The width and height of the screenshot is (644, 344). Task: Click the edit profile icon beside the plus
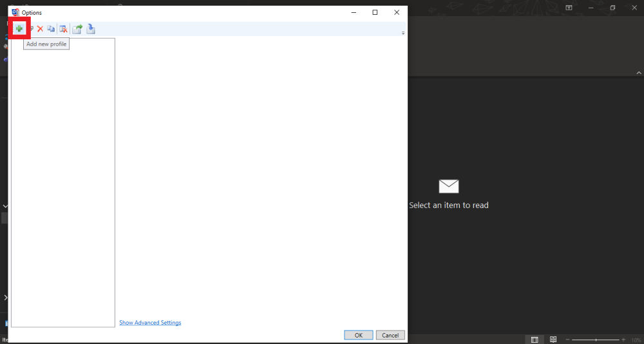click(30, 29)
